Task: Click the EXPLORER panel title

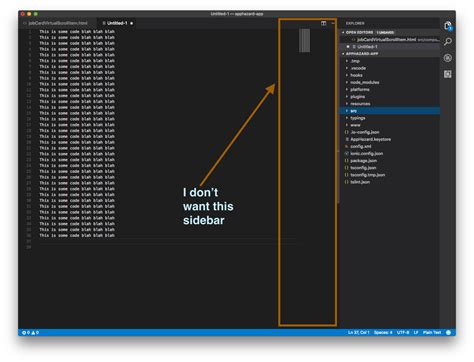Action: 355,23
